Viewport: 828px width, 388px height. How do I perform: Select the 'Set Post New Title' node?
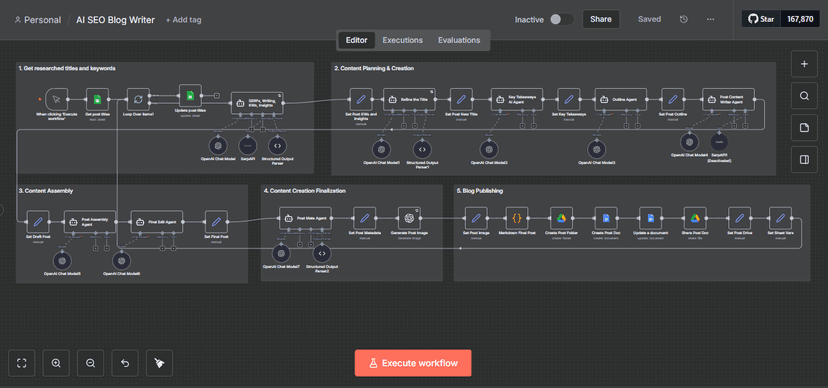pos(461,99)
